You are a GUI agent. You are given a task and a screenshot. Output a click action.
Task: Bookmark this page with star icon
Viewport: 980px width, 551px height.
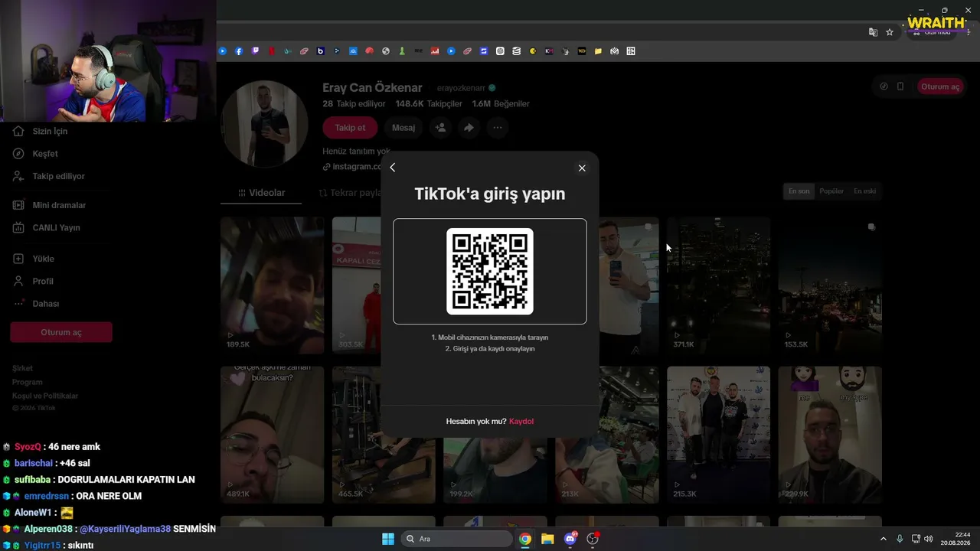890,32
